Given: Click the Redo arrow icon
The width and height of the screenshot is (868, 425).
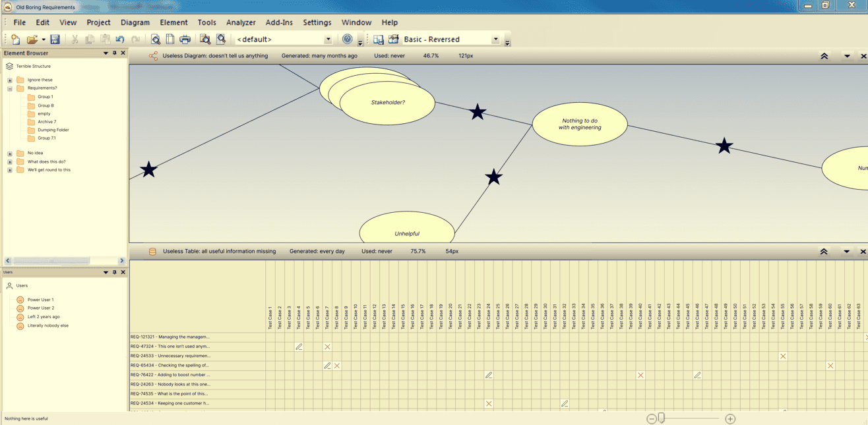Looking at the screenshot, I should pos(135,40).
